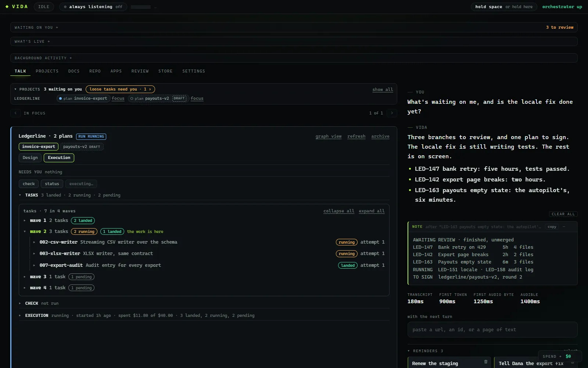Click the landed badge on 007-export-audit
Screen dimensions: 588x368
tap(348, 265)
